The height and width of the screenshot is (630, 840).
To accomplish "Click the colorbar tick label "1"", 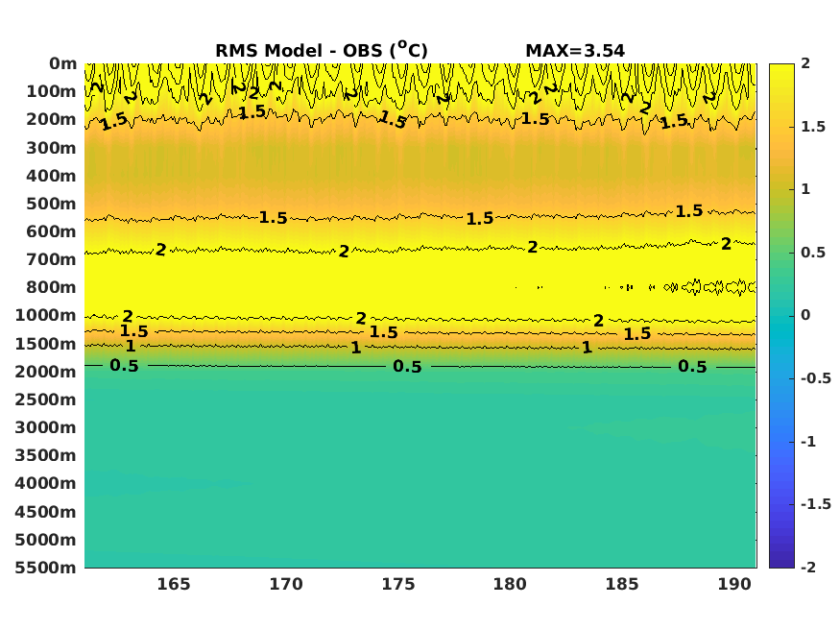I will point(805,189).
